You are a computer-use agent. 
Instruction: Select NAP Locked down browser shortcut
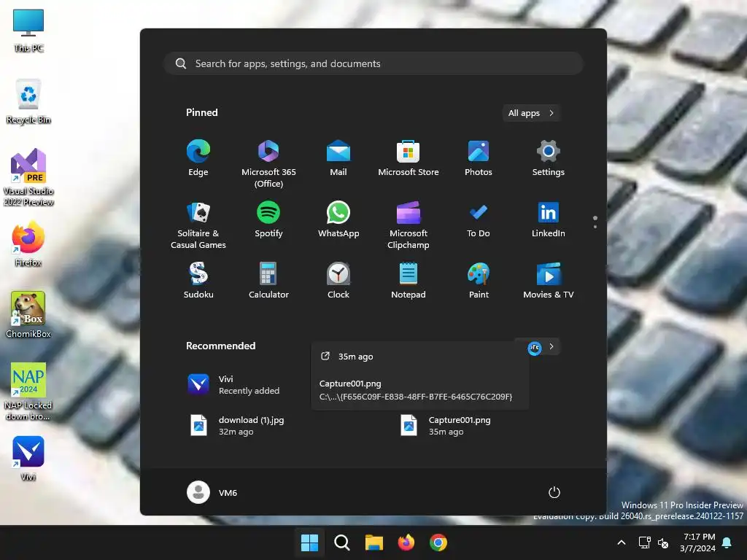[x=28, y=392]
